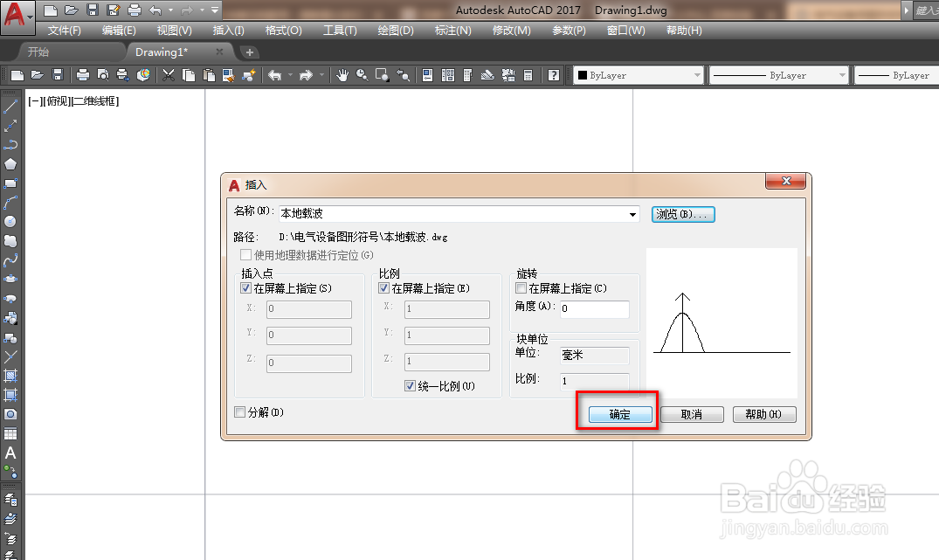Click Help question mark icon

[553, 75]
